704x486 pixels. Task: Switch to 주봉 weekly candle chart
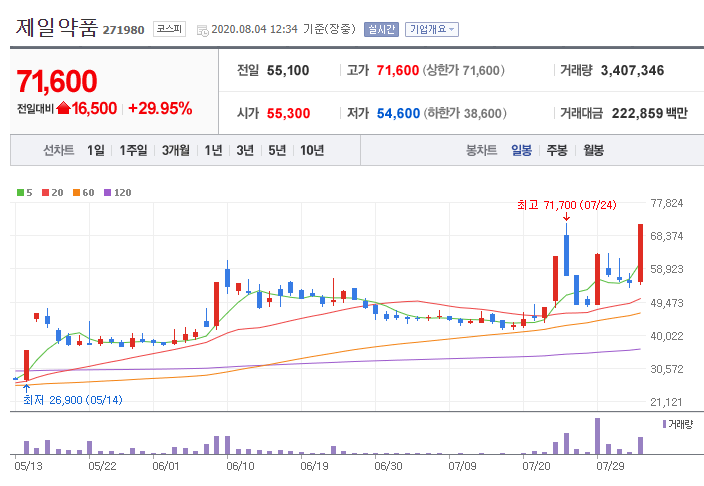point(557,150)
